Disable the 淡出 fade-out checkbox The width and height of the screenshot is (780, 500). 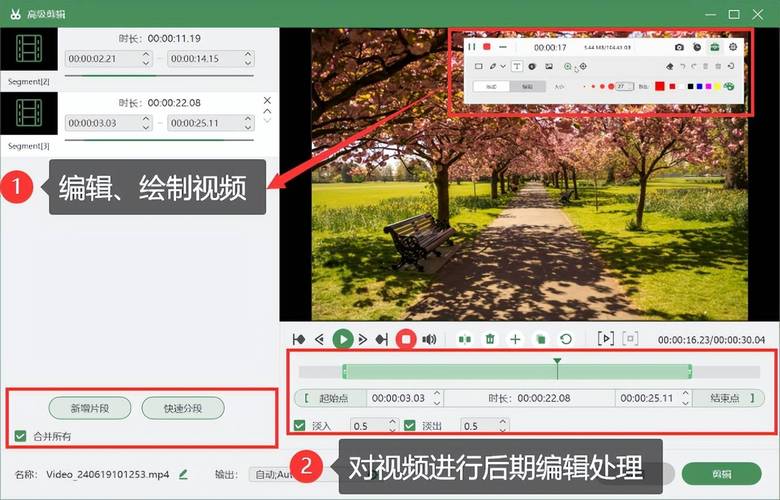click(408, 425)
